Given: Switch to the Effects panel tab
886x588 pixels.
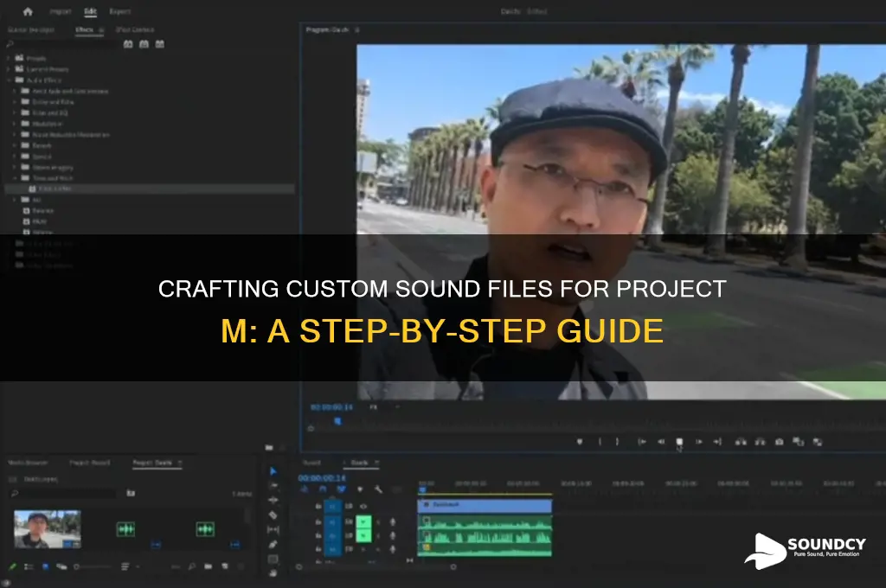Looking at the screenshot, I should (85, 29).
